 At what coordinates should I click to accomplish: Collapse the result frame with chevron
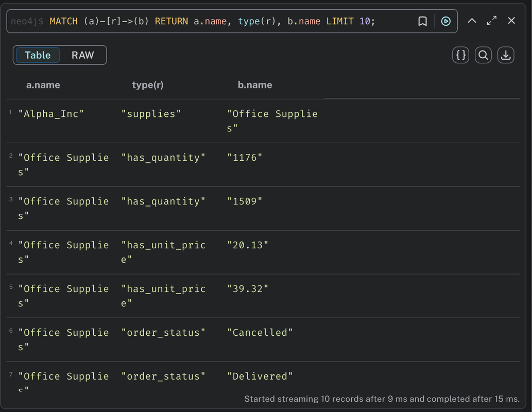472,21
